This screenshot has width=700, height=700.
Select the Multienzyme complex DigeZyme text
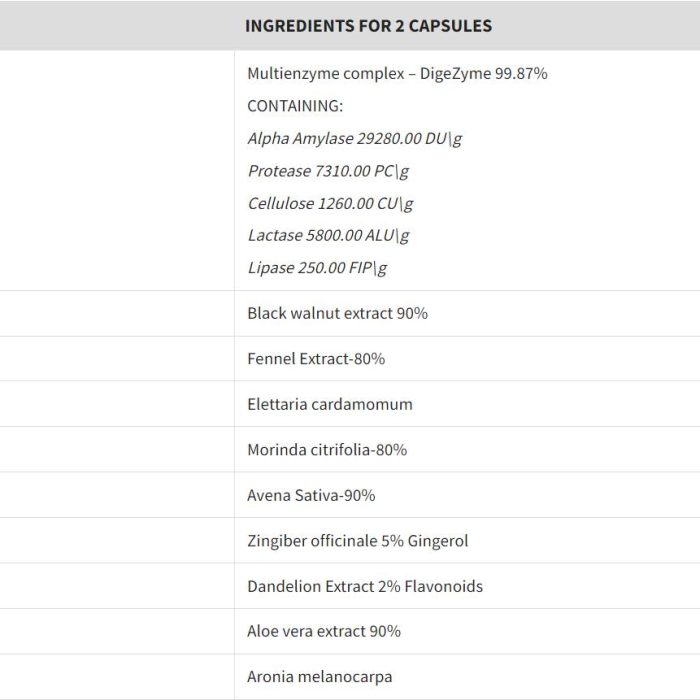tap(397, 74)
